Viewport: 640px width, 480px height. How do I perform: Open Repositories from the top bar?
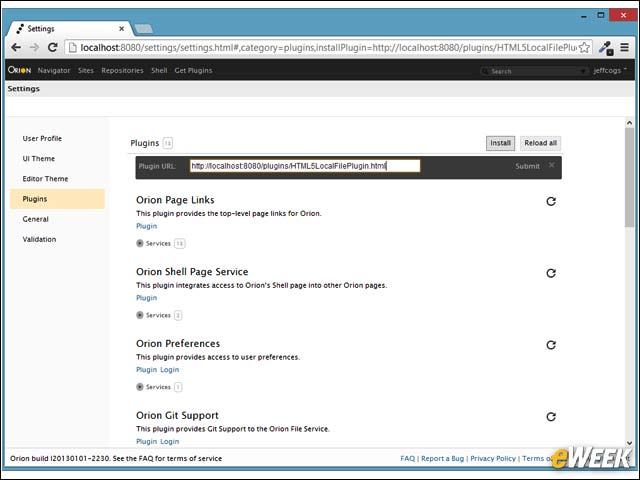[x=122, y=71]
